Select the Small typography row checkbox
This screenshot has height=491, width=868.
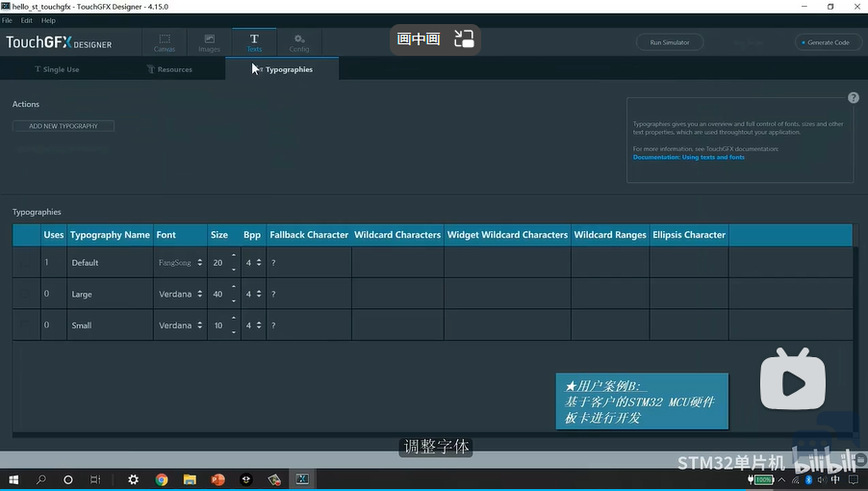tap(25, 325)
